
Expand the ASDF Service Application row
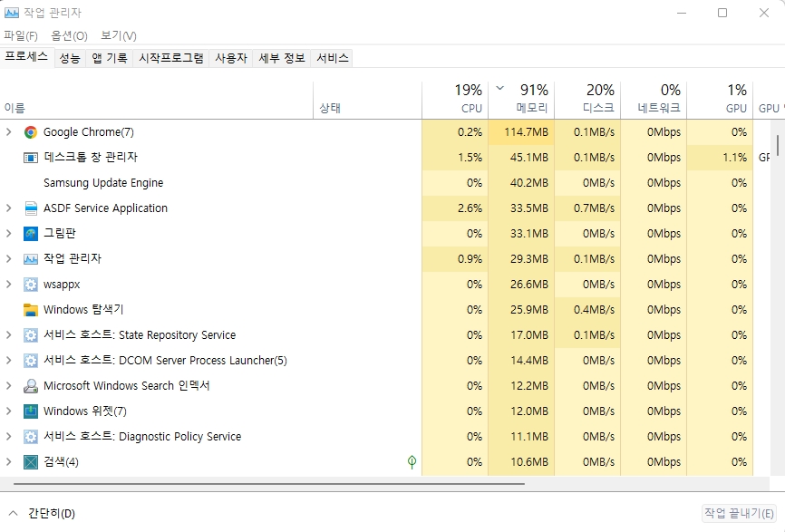[8, 208]
